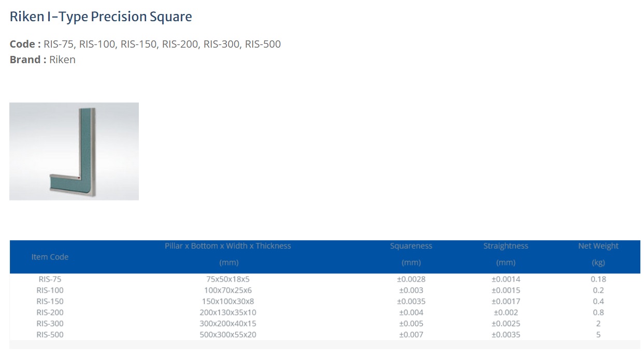This screenshot has height=364, width=644.
Task: Click the (mm) unit under Straightness header
Action: (506, 263)
